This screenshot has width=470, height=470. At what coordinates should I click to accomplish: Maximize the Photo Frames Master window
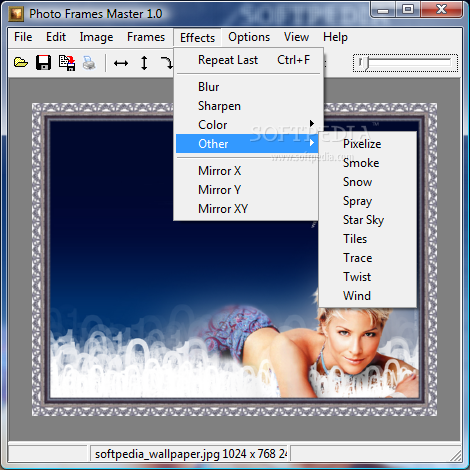coord(408,10)
